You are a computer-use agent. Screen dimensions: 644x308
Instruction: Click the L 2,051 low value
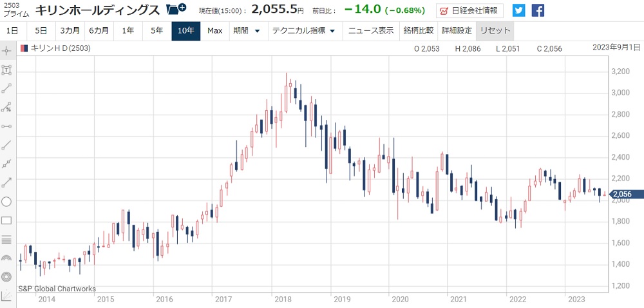[508, 49]
